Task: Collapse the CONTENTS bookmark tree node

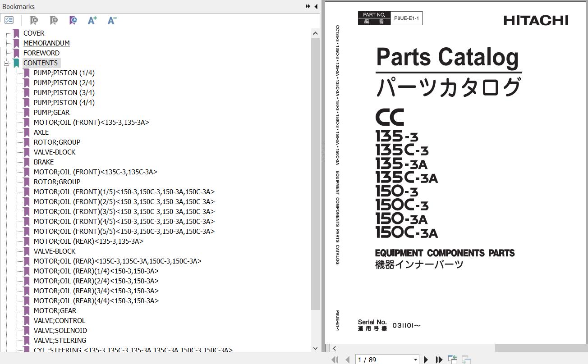Action: tap(6, 63)
